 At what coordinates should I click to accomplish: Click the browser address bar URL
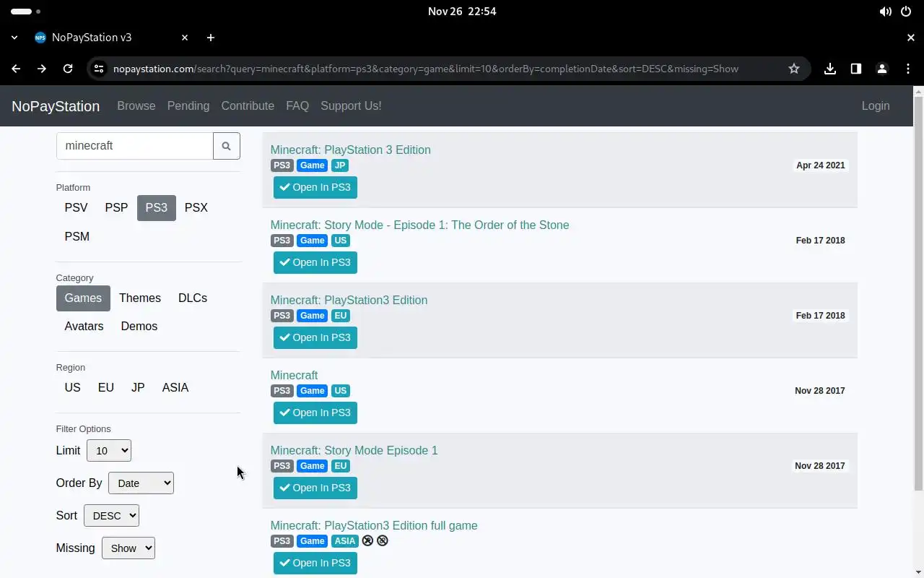pyautogui.click(x=426, y=69)
